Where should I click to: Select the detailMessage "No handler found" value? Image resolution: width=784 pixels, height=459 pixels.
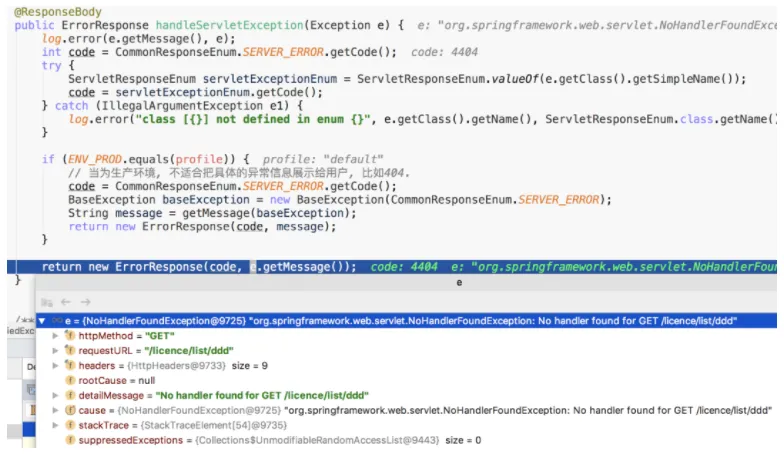[x=262, y=396]
